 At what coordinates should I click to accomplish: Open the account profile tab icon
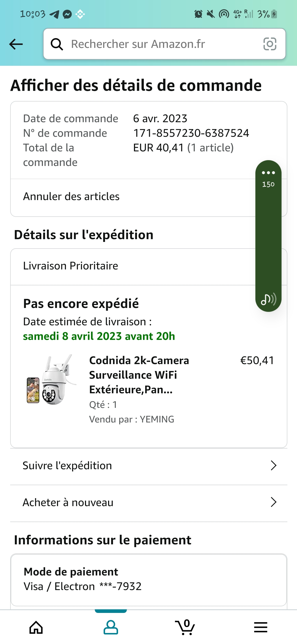click(111, 627)
